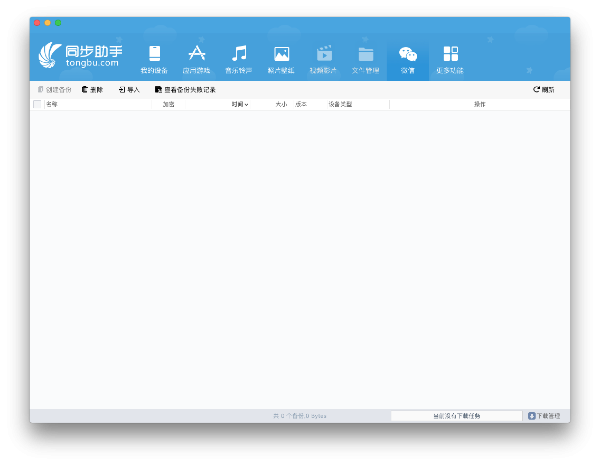Minimize the window with the yellow button

47,23
